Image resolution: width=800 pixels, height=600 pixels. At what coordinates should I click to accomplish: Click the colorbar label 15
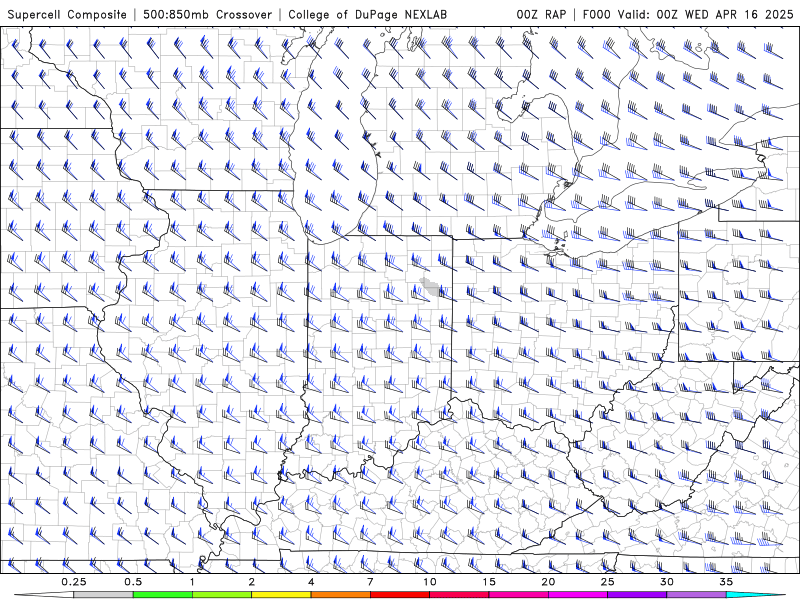point(489,582)
